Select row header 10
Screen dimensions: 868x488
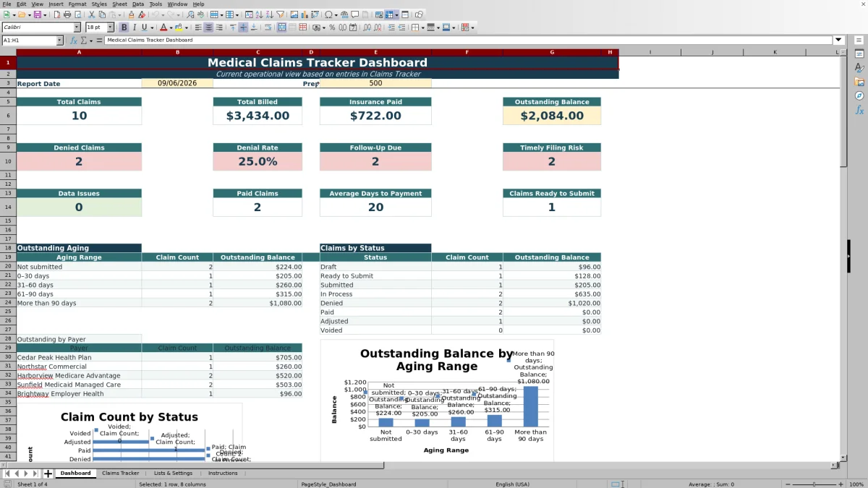(8, 161)
